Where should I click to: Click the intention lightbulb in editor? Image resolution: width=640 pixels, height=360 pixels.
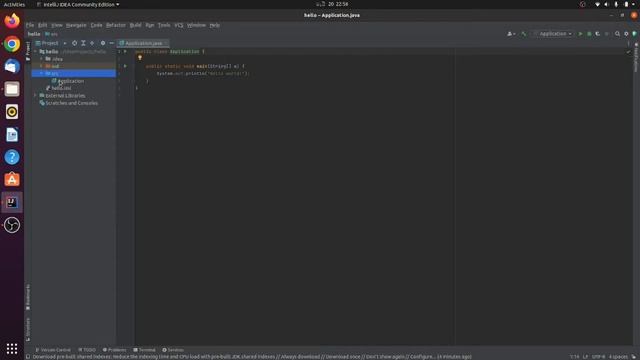pyautogui.click(x=140, y=58)
